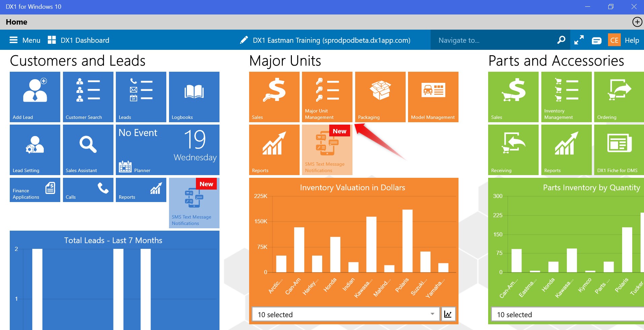
Task: Open the Planner calendar tile
Action: pyautogui.click(x=168, y=150)
